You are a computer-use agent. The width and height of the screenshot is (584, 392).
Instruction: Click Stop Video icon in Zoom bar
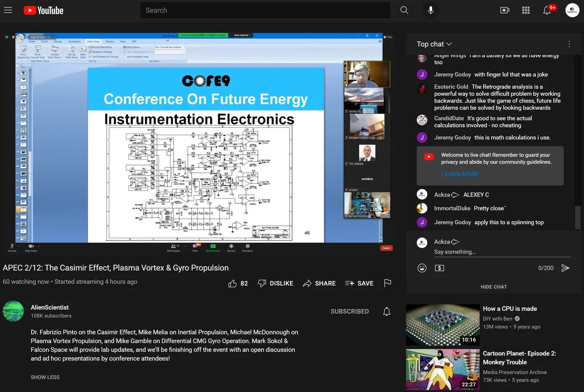tap(31, 248)
